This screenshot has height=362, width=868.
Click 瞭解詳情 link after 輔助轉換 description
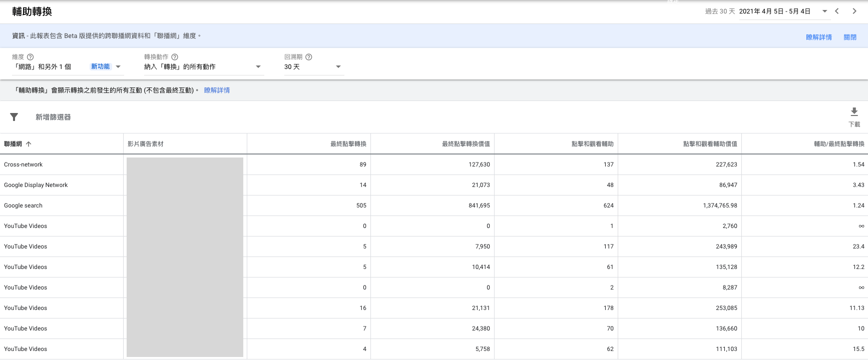coord(217,90)
